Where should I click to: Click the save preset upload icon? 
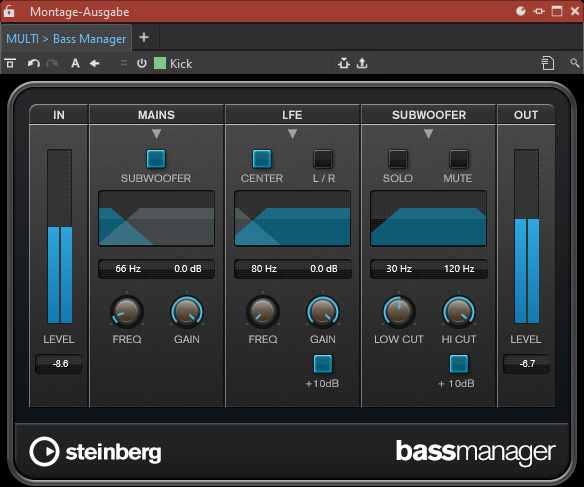pyautogui.click(x=362, y=63)
